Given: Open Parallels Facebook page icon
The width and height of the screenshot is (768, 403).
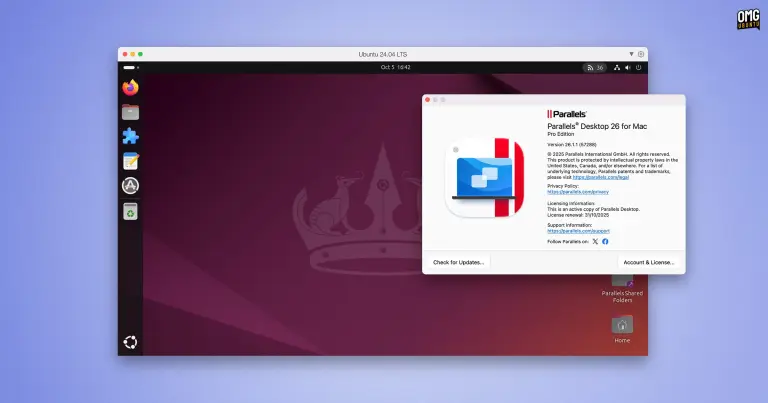Looking at the screenshot, I should [x=605, y=241].
